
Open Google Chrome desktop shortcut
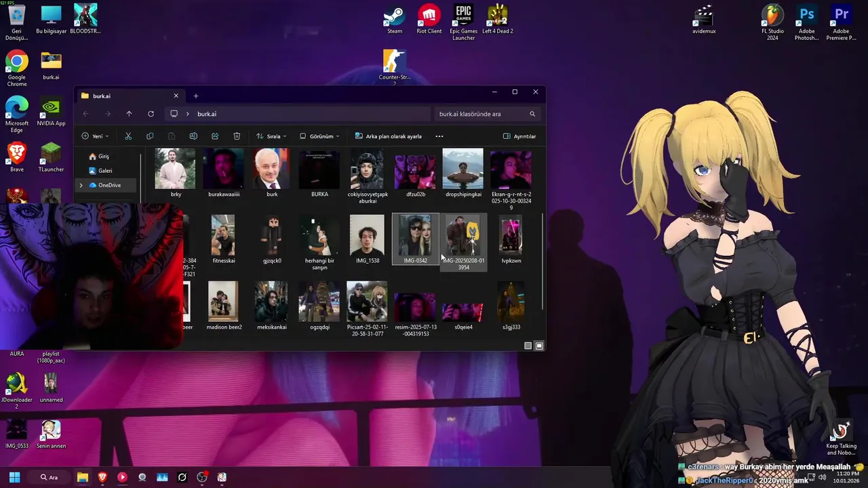[x=17, y=68]
